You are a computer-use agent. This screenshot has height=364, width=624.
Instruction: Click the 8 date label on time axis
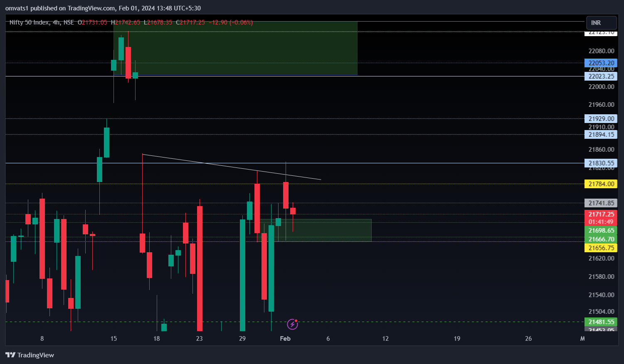coord(42,339)
